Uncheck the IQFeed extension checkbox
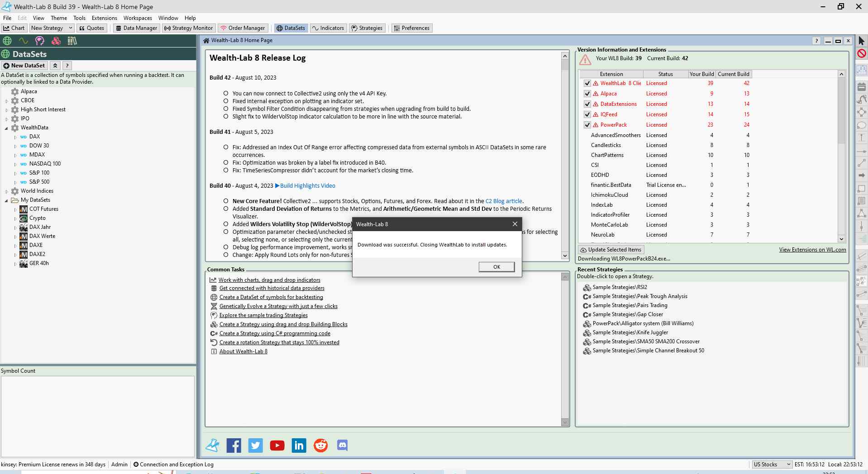Viewport: 868px width, 474px height. pos(587,114)
